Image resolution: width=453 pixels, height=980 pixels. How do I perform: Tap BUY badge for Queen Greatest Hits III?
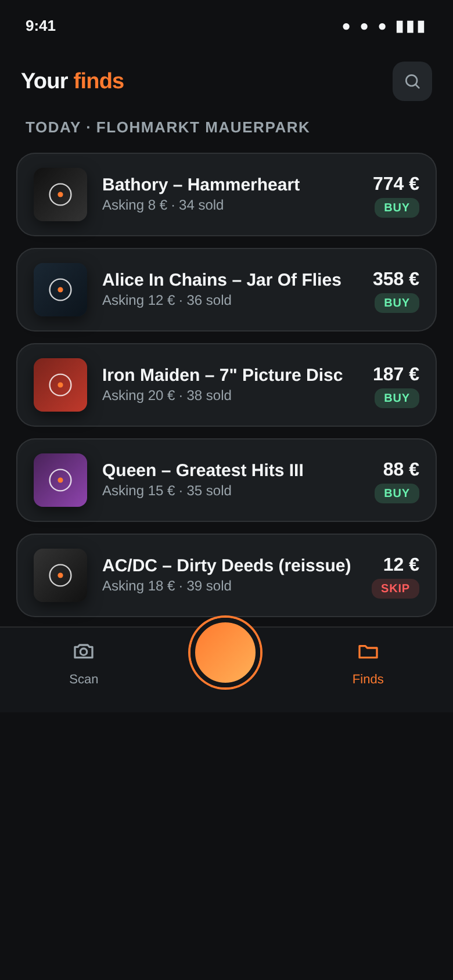click(x=397, y=493)
